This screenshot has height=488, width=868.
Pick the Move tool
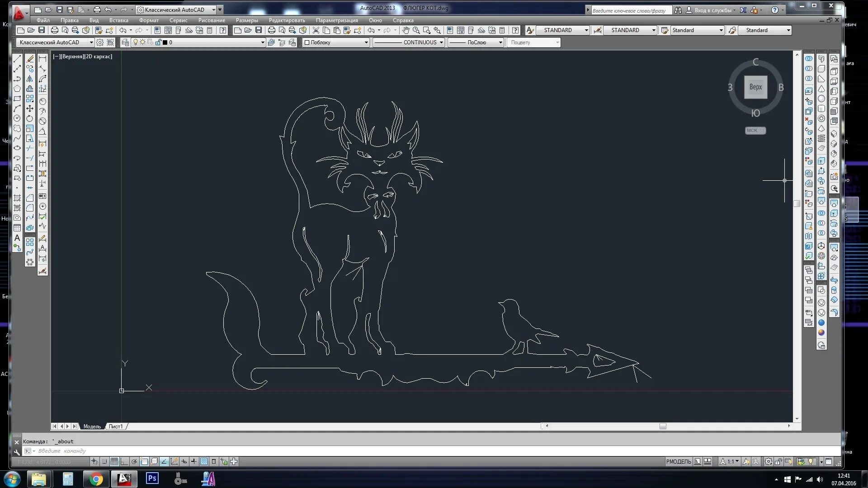point(30,108)
